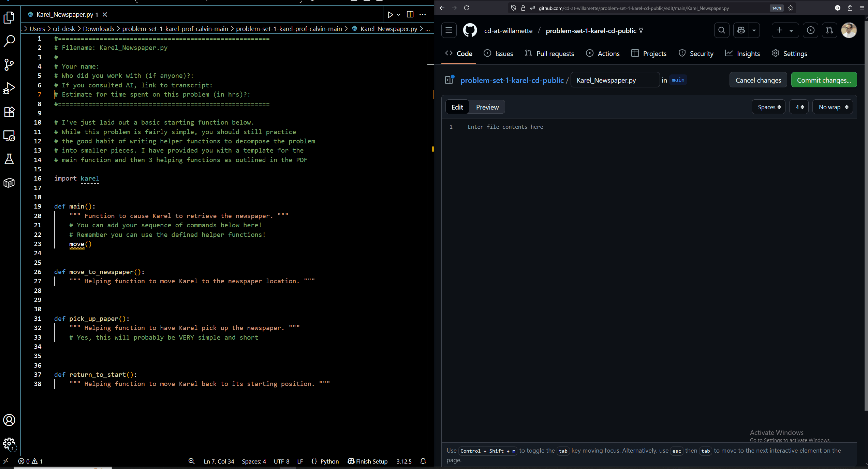868x469 pixels.
Task: Go to the Pull requests tab
Action: coord(549,54)
